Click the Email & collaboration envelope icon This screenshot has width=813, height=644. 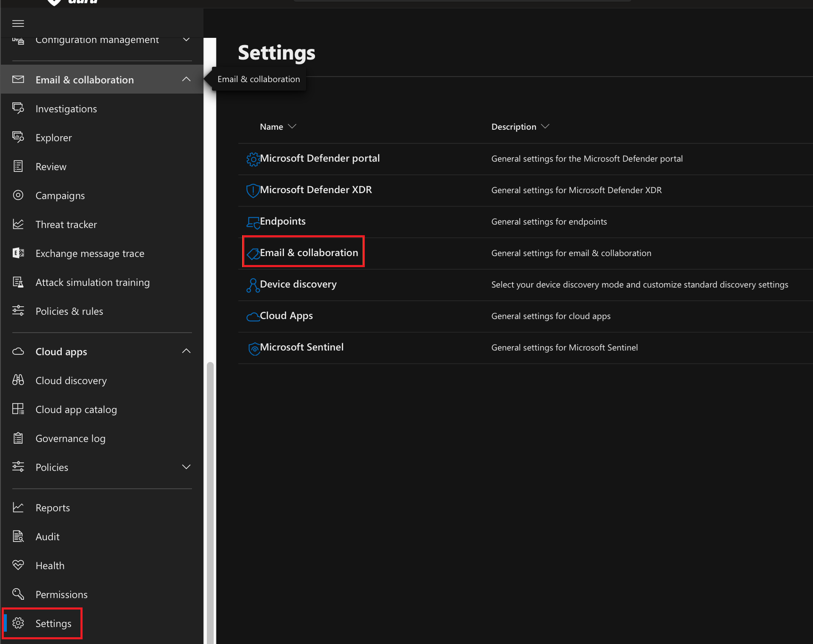point(18,80)
